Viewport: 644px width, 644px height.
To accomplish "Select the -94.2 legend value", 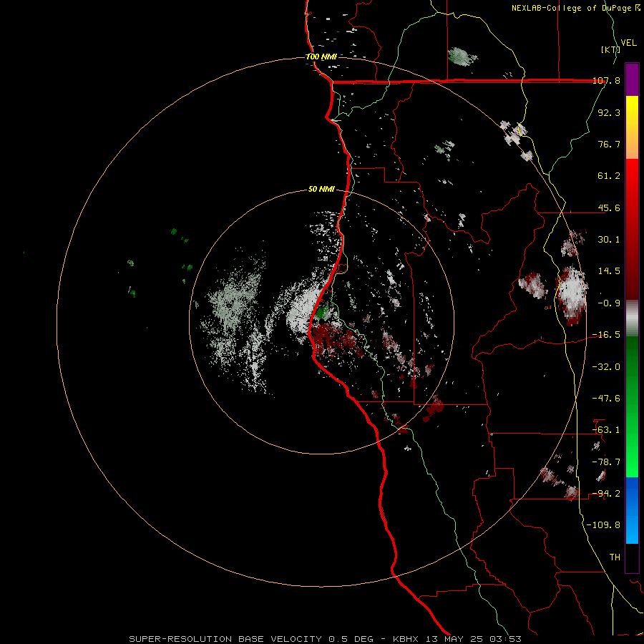I will tap(606, 493).
